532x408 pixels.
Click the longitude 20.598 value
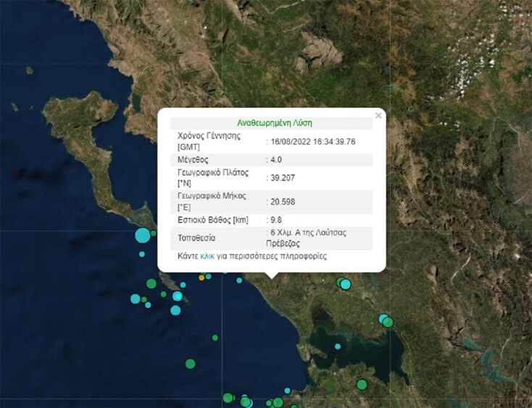tap(283, 201)
